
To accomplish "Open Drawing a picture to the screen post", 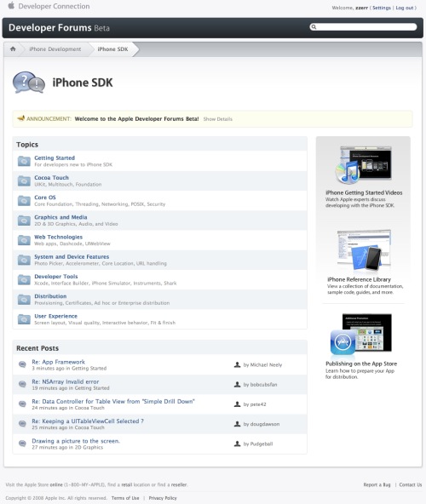I will [x=76, y=441].
